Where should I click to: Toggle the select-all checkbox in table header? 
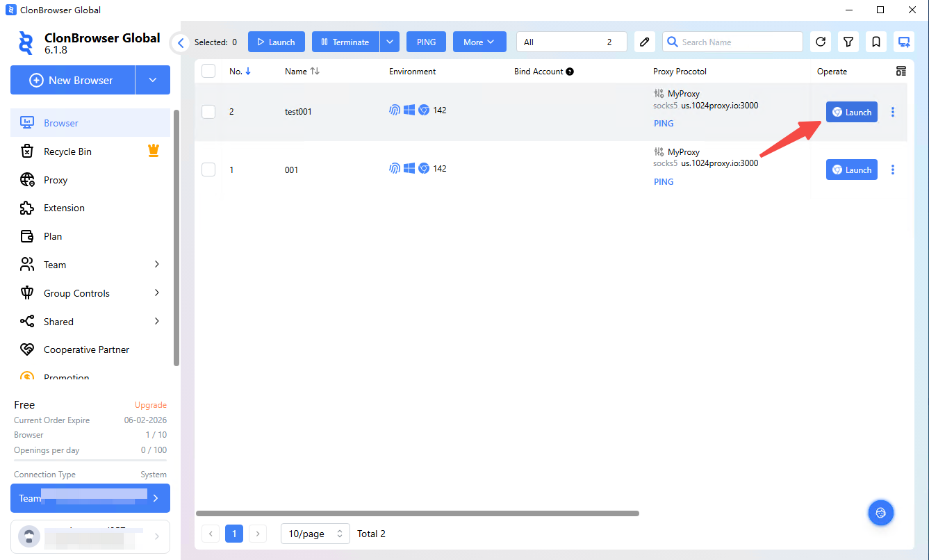208,71
